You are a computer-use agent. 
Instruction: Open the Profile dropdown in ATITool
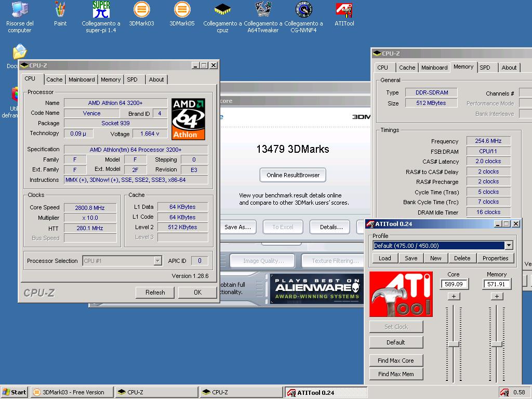tap(509, 246)
